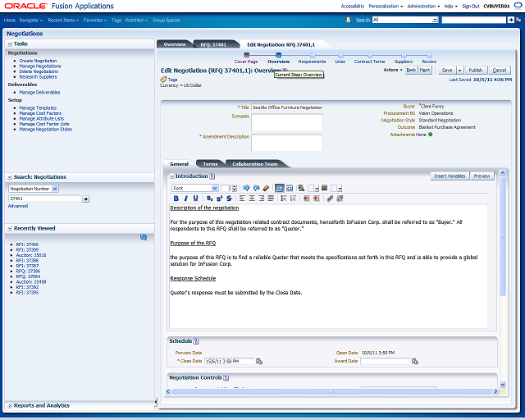Image resolution: width=525 pixels, height=420 pixels.
Task: Remove hyperlink with broken chain icon
Action: tap(340, 199)
